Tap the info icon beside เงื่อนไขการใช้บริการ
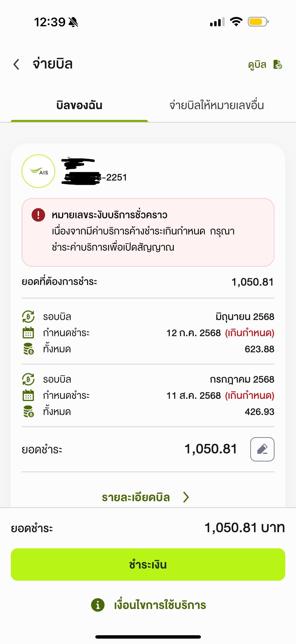The height and width of the screenshot is (644, 296). pos(98,605)
